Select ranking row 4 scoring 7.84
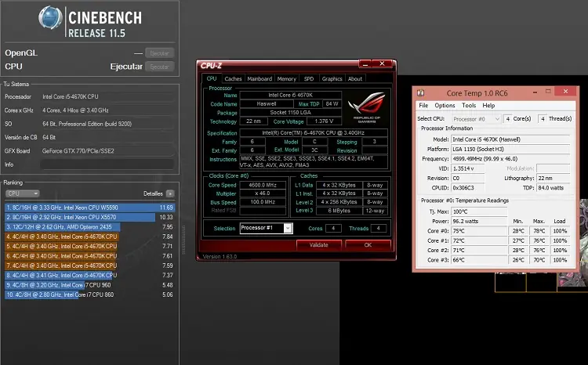 (x=89, y=237)
